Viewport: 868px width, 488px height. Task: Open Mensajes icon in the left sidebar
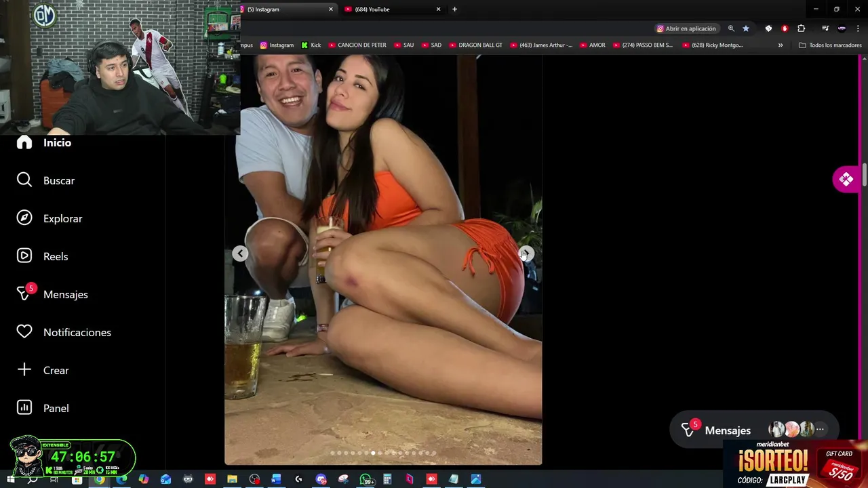24,294
